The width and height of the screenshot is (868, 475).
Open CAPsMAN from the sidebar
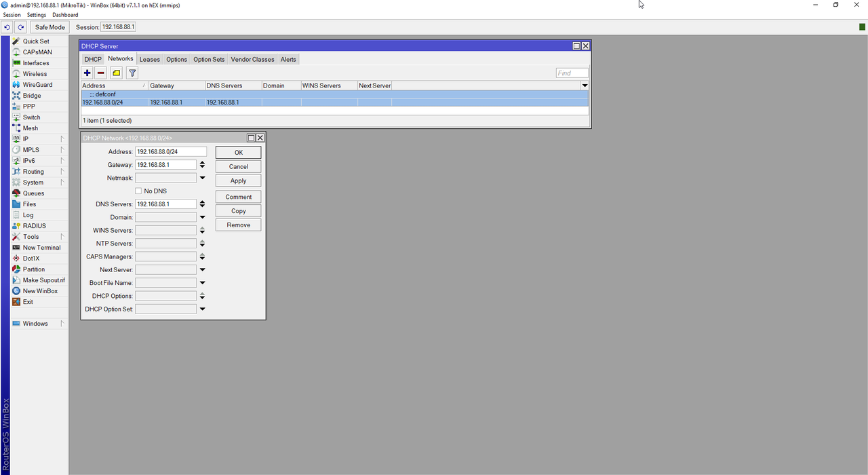tap(37, 52)
